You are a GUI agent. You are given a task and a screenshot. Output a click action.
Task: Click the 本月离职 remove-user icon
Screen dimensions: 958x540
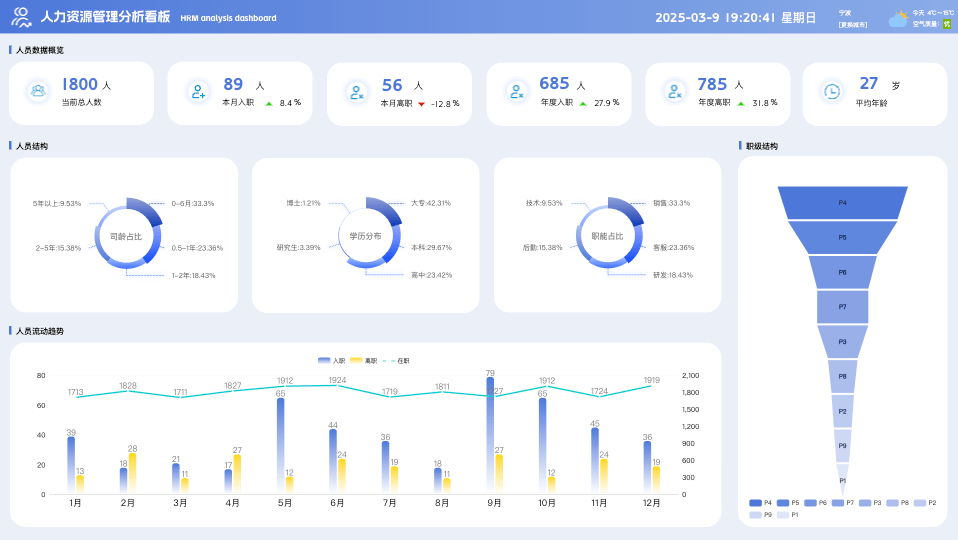click(357, 92)
